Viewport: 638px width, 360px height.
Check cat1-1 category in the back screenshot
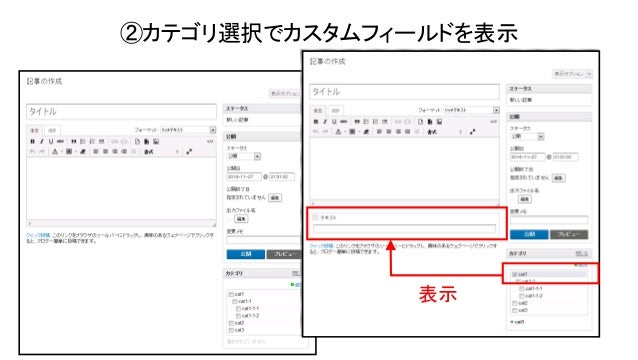coord(235,301)
